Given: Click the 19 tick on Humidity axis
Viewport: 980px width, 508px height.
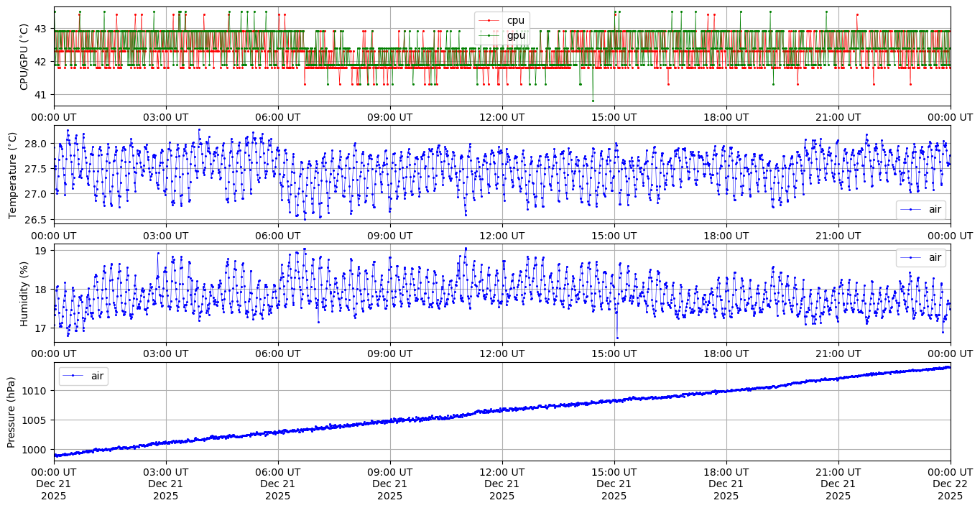Looking at the screenshot, I should click(40, 251).
